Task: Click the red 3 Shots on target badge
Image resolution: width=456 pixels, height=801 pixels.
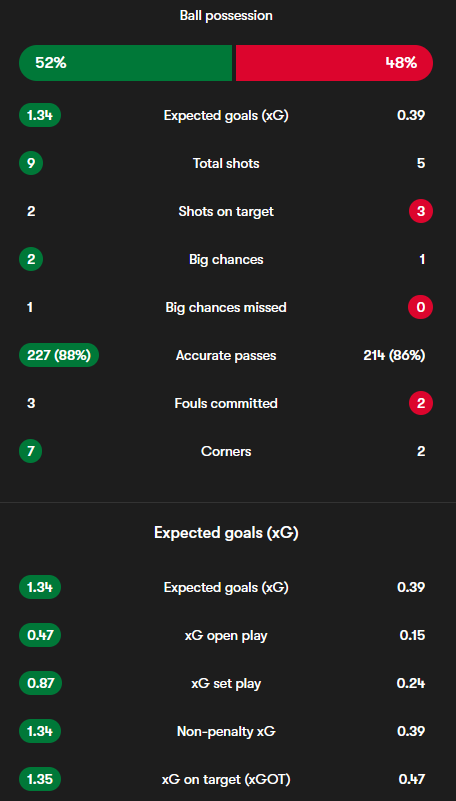Action: tap(421, 211)
